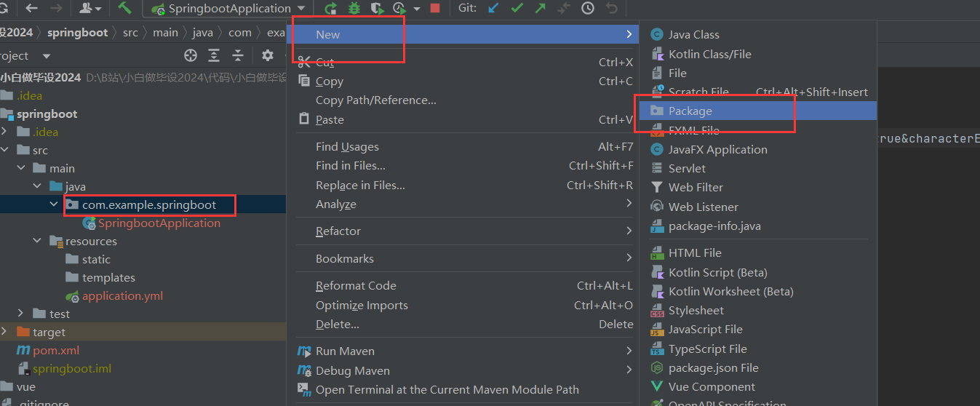Choose Debug Maven from context menu
Image resolution: width=980 pixels, height=406 pixels.
pos(466,370)
